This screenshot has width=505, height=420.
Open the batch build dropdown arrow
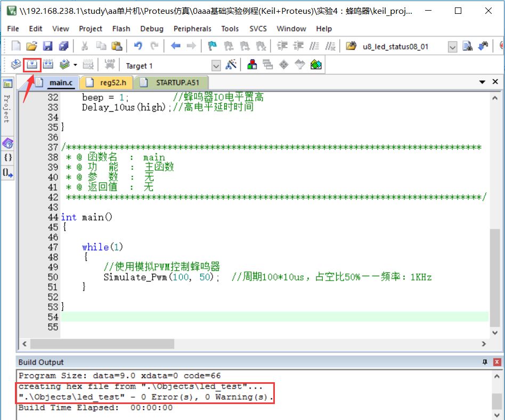pyautogui.click(x=75, y=65)
